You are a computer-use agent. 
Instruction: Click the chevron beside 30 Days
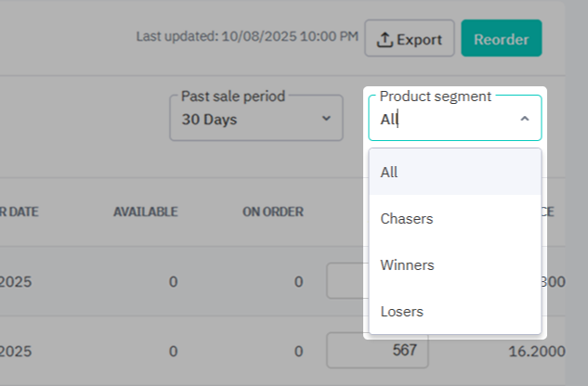click(325, 119)
